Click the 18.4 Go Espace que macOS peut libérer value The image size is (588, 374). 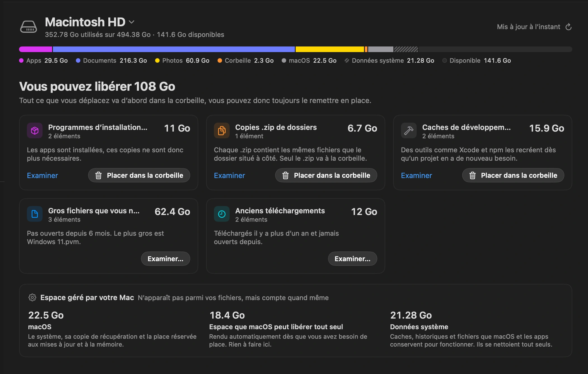coord(227,315)
